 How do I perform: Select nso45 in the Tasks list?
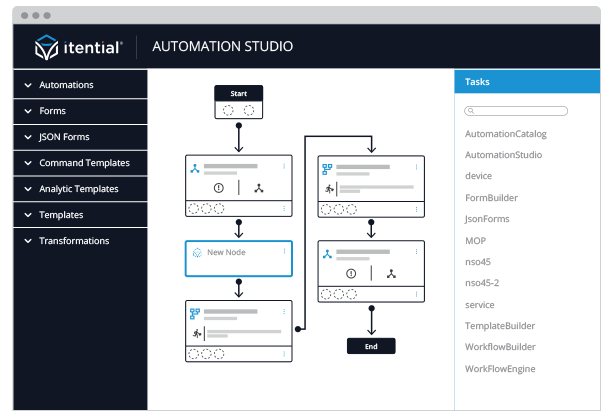point(478,262)
